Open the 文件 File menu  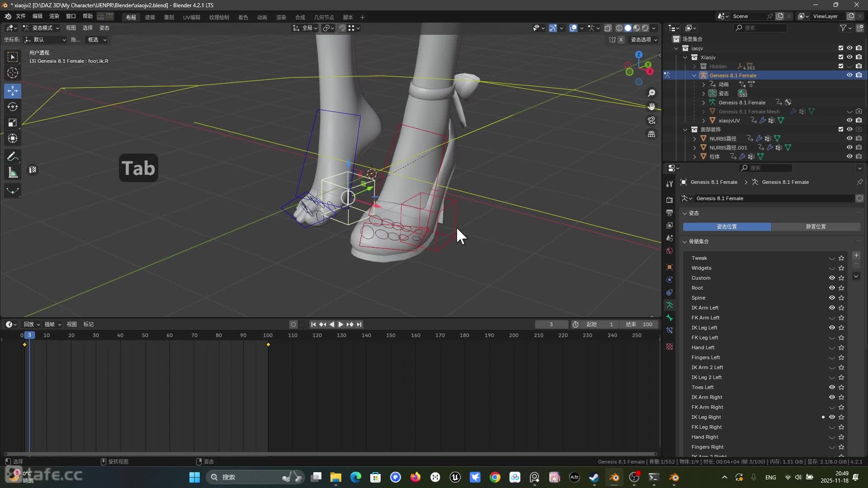click(21, 16)
